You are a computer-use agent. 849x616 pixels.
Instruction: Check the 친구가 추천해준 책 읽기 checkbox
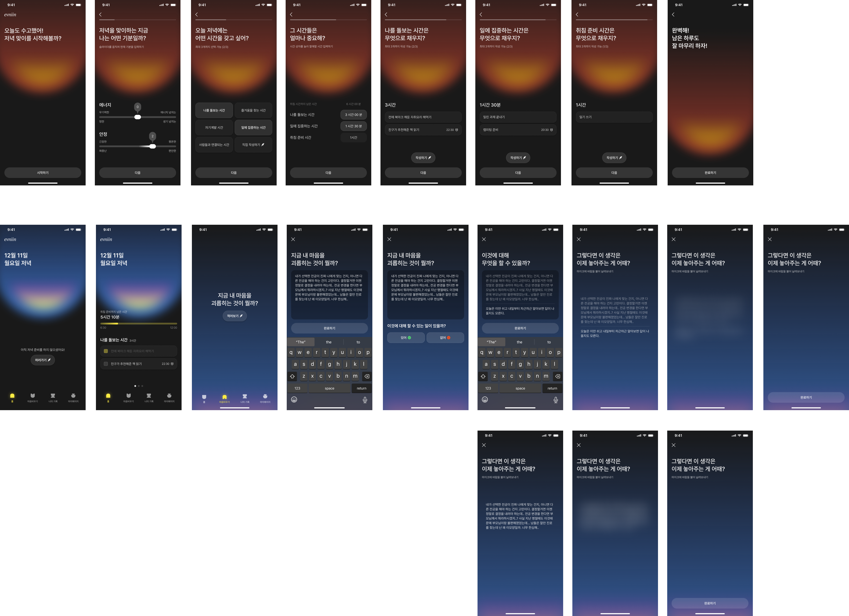106,364
